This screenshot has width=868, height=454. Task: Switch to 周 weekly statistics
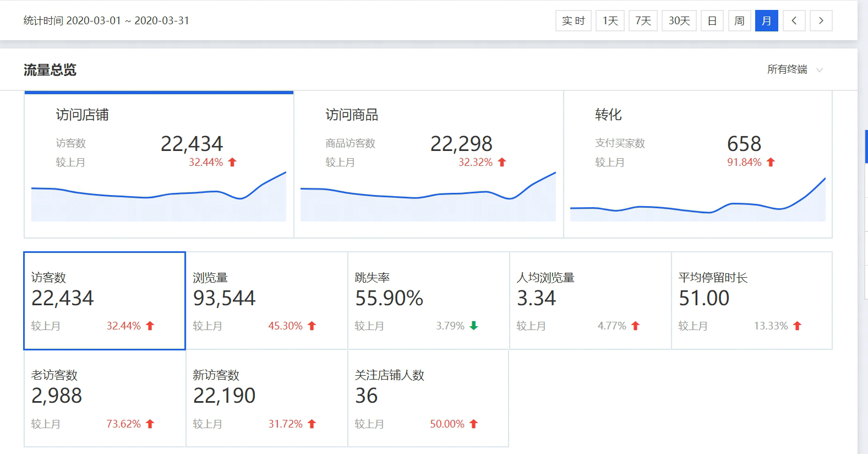tap(739, 21)
